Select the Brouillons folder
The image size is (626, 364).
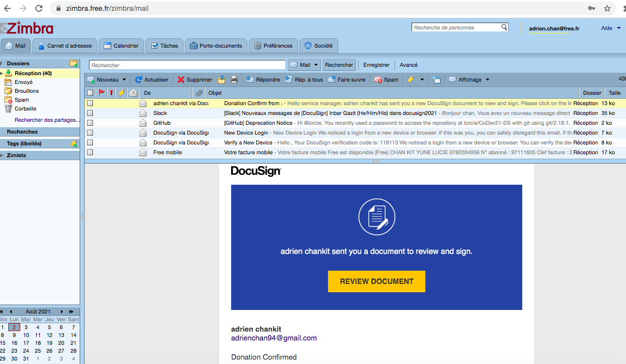click(x=27, y=91)
